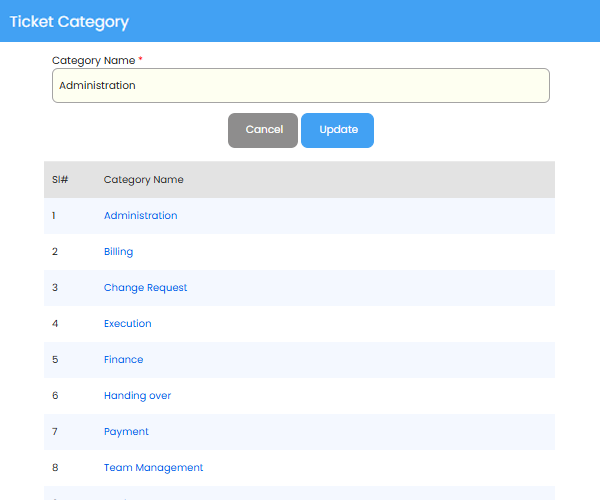This screenshot has height=500, width=600.
Task: Click the Category Name field label
Action: click(x=94, y=60)
